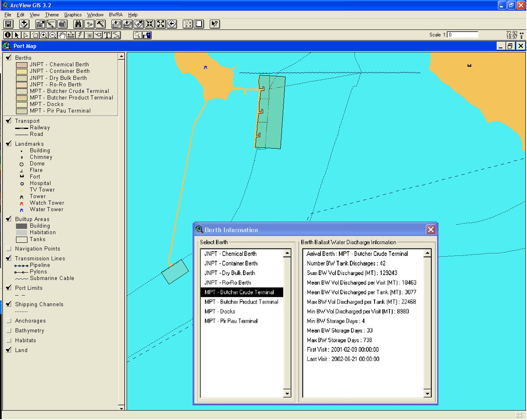Select the Pan hand tool
The width and height of the screenshot is (527, 420).
tap(62, 35)
